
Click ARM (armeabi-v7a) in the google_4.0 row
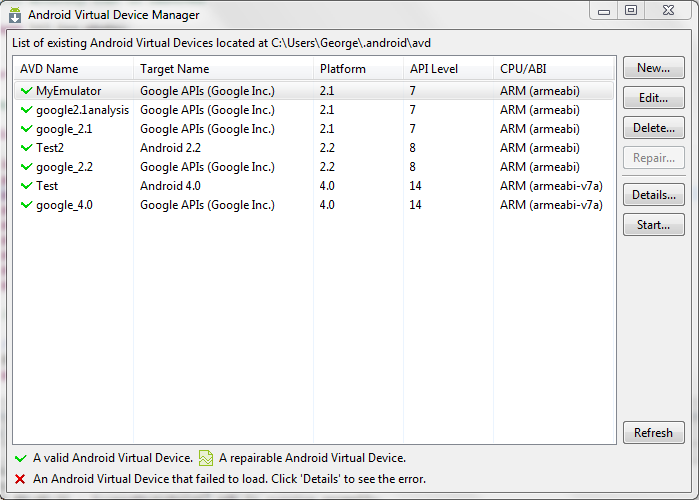551,205
